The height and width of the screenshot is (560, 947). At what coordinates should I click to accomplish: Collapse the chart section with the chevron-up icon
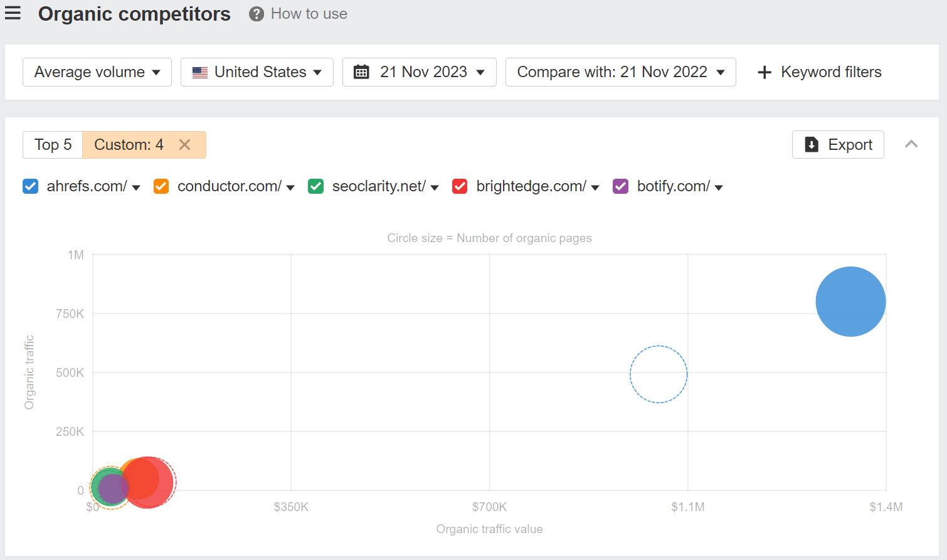911,144
